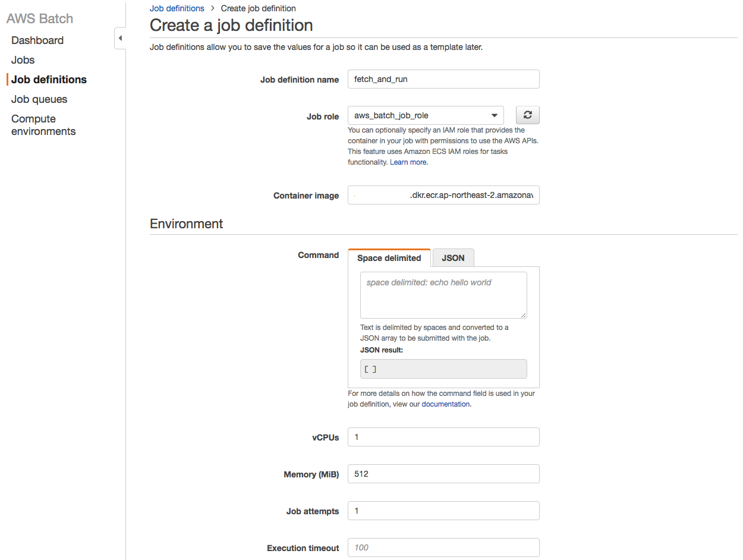Switch to the JSON command tab
This screenshot has height=560, width=743.
pyautogui.click(x=453, y=258)
